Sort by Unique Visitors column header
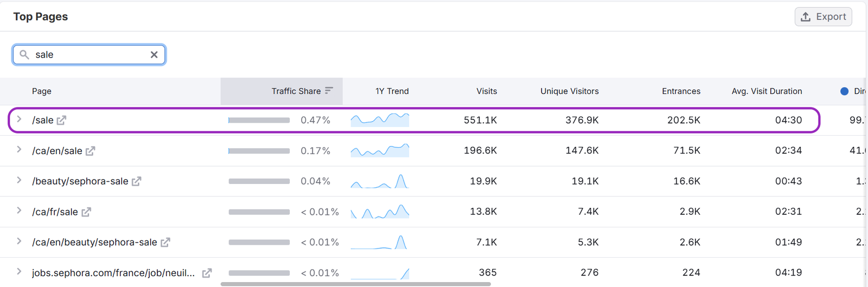Viewport: 868px width, 287px height. coord(569,91)
